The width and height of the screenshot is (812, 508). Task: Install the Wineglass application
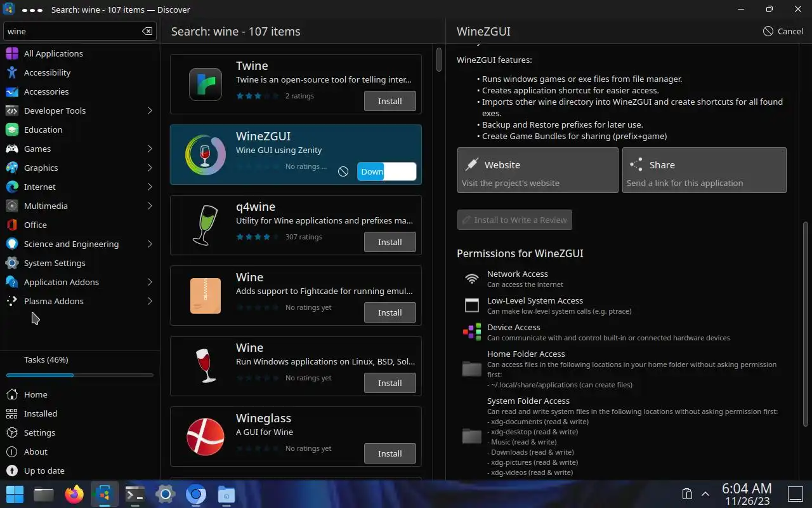click(x=390, y=453)
